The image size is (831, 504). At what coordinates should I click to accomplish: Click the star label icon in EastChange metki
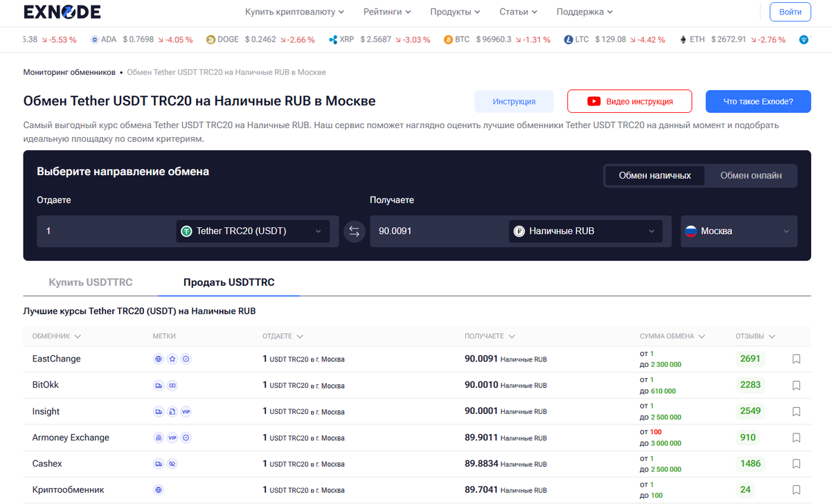tap(172, 359)
